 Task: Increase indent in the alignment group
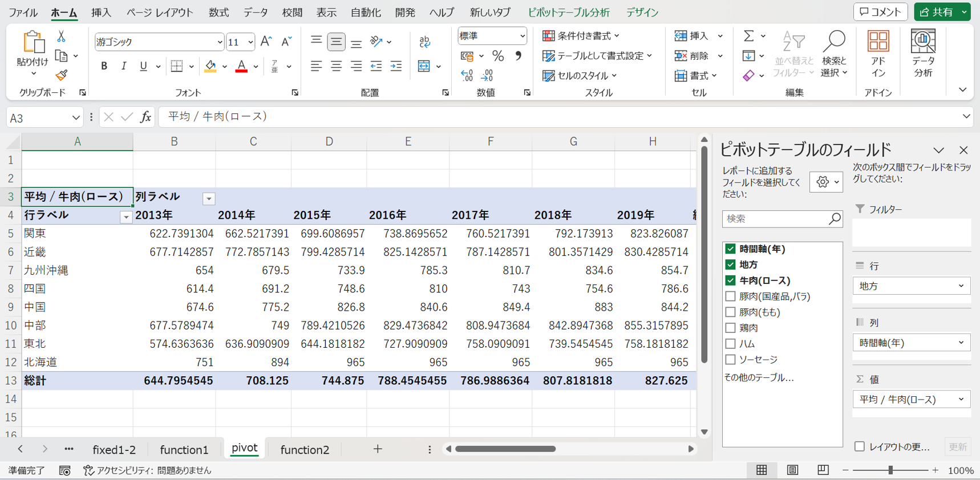[396, 66]
